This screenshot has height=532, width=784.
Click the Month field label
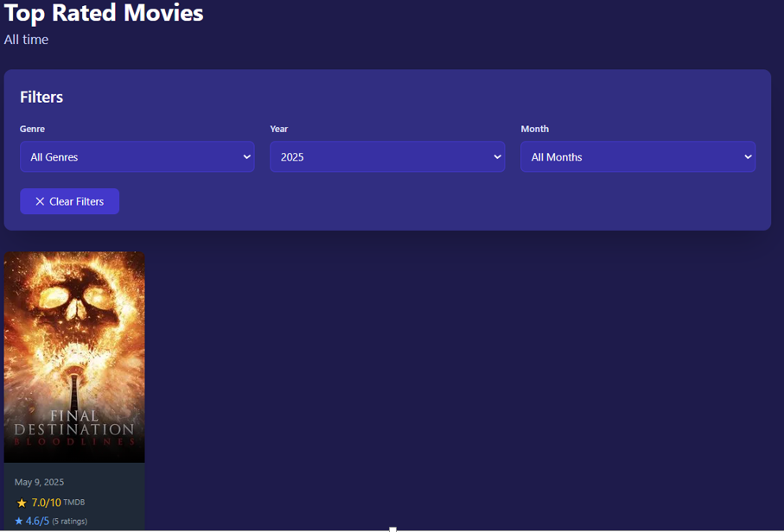pos(534,129)
